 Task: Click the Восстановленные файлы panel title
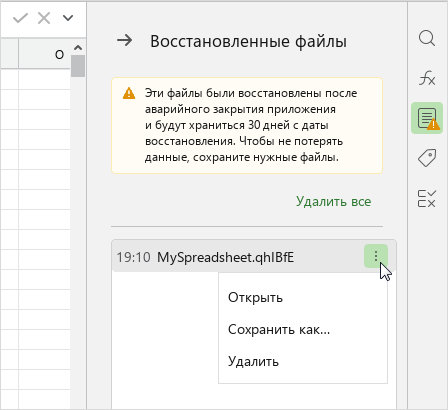click(248, 42)
